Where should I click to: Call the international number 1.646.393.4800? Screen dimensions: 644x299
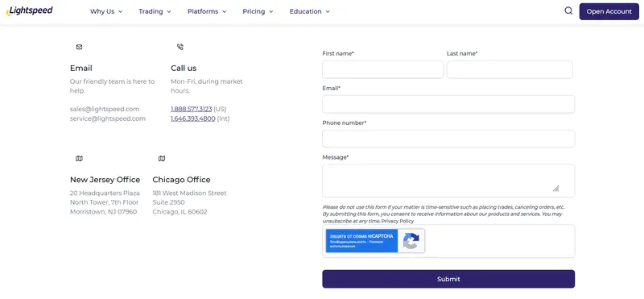pyautogui.click(x=193, y=118)
